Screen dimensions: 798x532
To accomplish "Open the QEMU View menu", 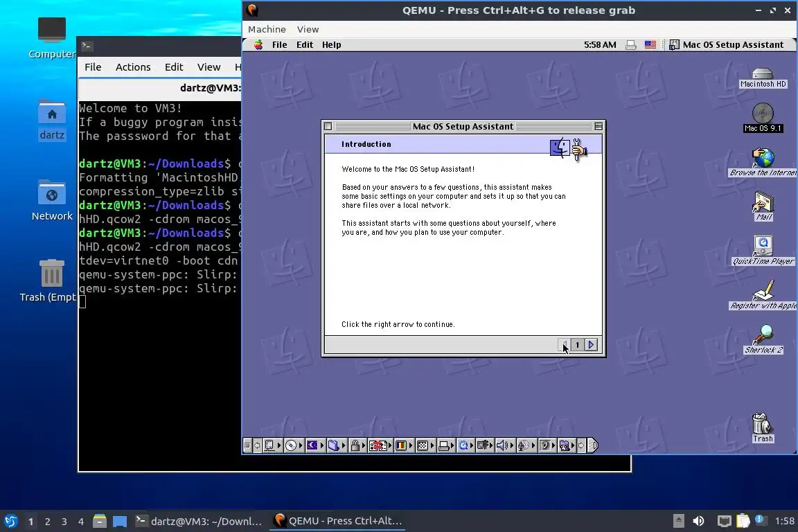I will click(x=308, y=30).
